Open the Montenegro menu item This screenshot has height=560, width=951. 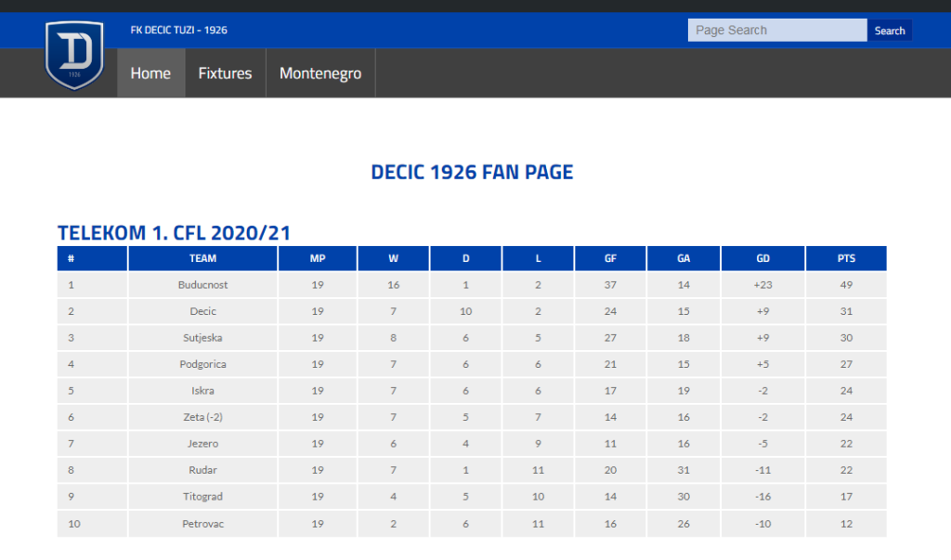coord(320,73)
